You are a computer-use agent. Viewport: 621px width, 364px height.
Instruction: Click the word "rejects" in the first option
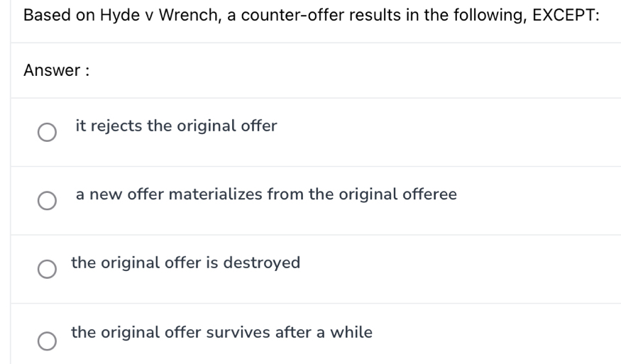pos(116,126)
